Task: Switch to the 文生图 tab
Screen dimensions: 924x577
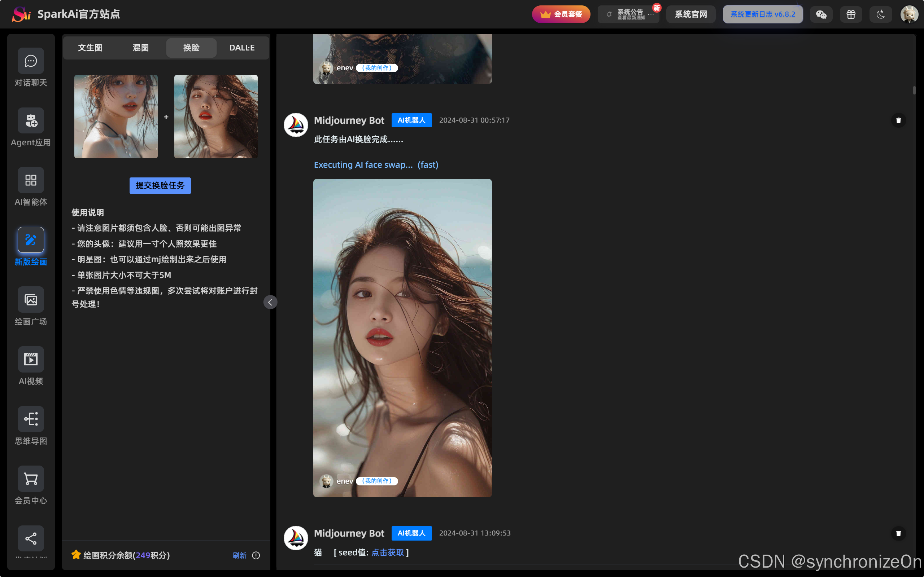Action: [x=90, y=48]
